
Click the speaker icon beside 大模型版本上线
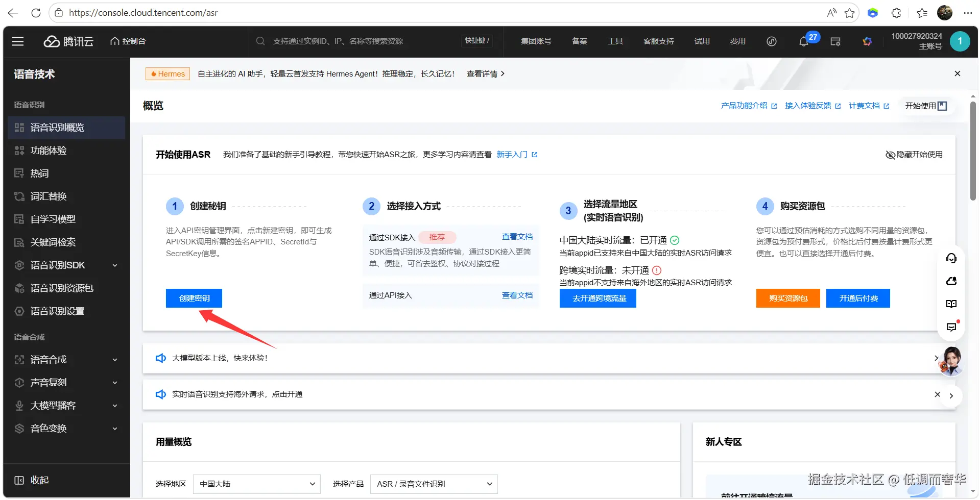(x=160, y=358)
